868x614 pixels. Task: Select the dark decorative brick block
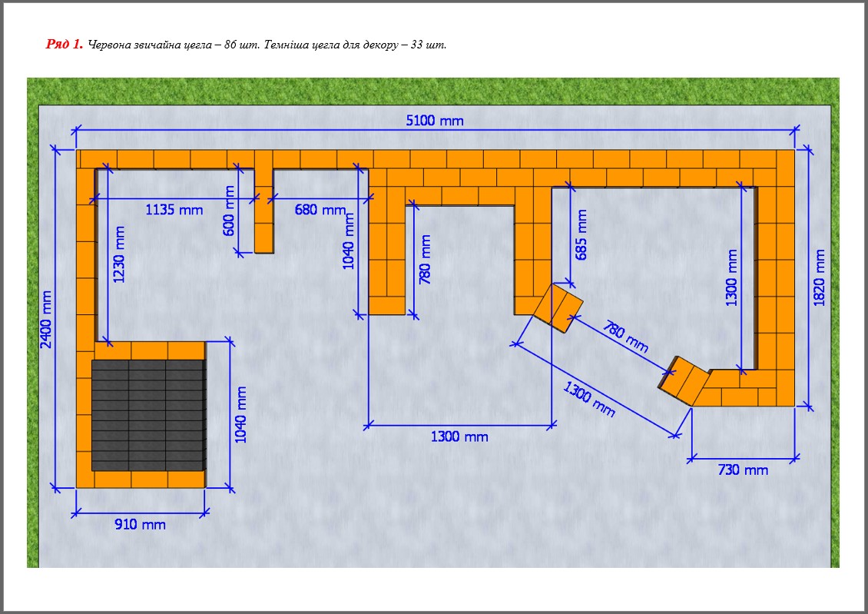(x=148, y=414)
